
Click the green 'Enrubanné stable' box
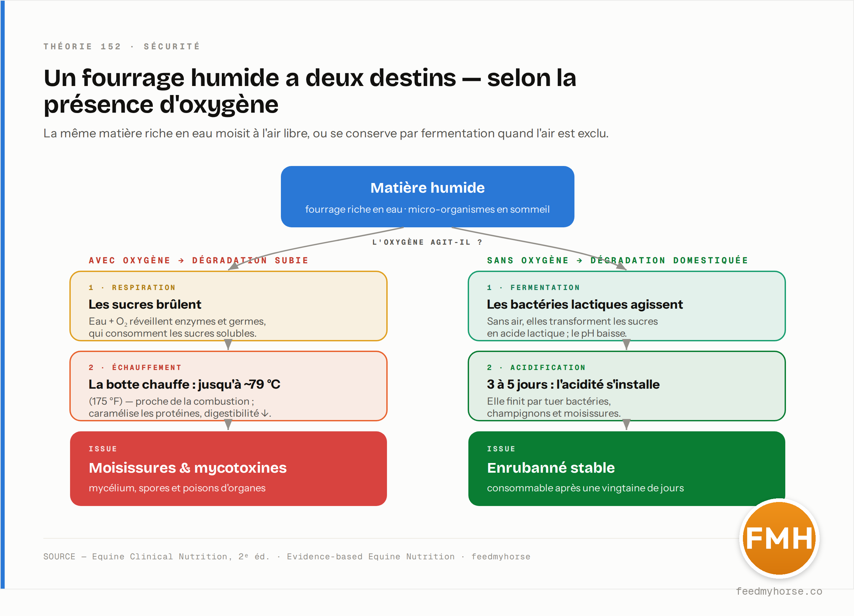(626, 468)
